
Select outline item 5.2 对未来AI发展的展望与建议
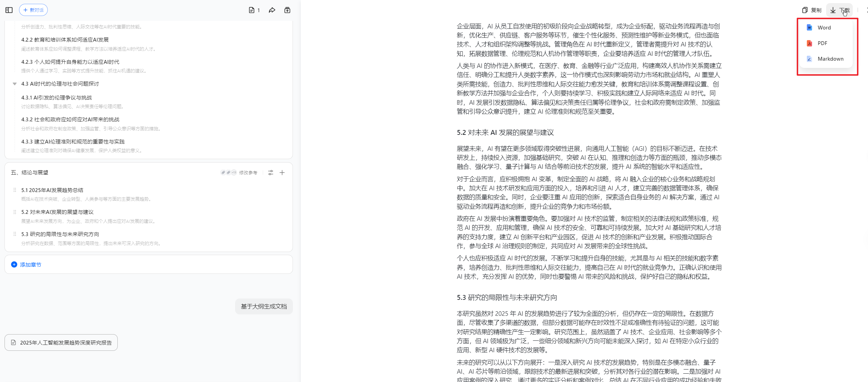(57, 212)
